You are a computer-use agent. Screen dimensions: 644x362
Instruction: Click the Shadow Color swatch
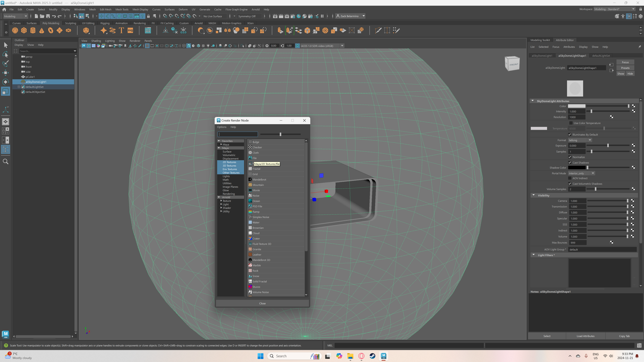[577, 168]
